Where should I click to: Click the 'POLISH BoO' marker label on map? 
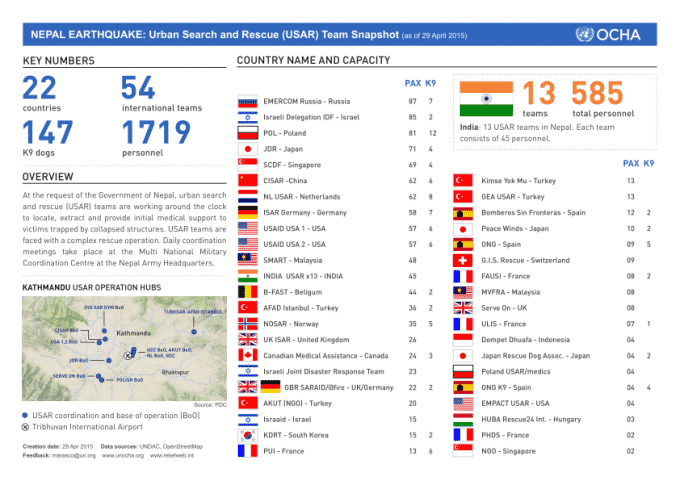(129, 380)
